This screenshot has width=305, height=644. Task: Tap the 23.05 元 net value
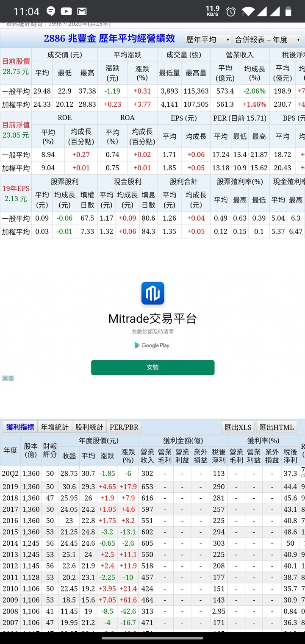coord(16,135)
